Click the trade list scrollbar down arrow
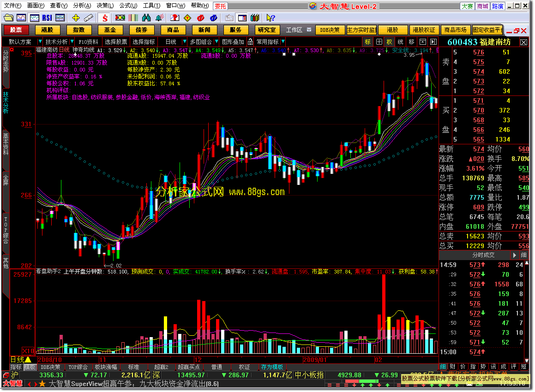The width and height of the screenshot is (535, 392). click(x=527, y=361)
